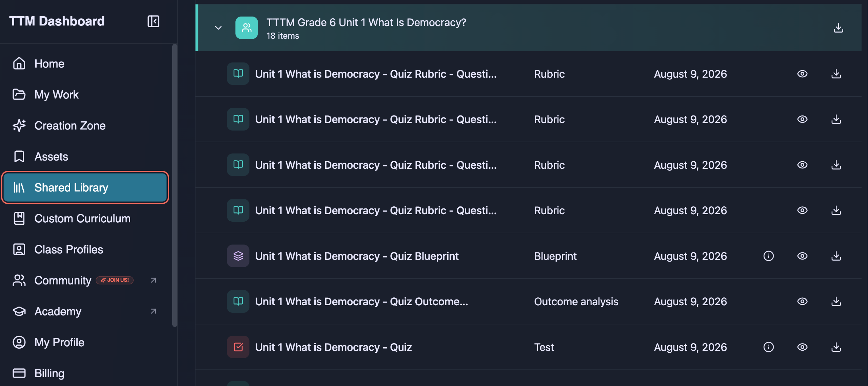Download the Unit 1 Quiz test
This screenshot has width=868, height=386.
pyautogui.click(x=836, y=347)
